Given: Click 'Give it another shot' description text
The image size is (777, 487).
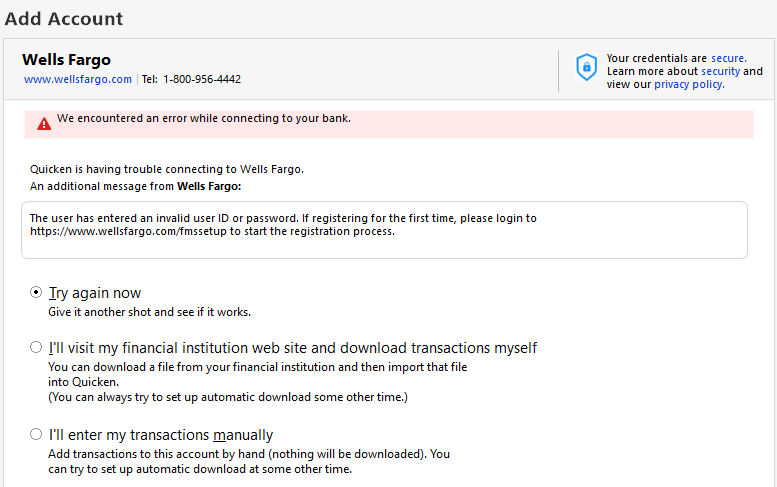Looking at the screenshot, I should click(x=149, y=312).
